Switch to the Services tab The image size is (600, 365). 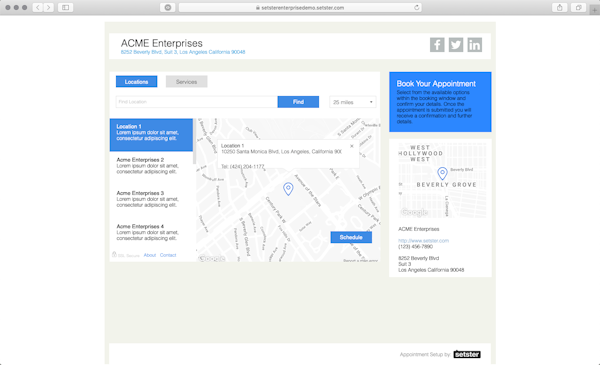click(x=186, y=81)
